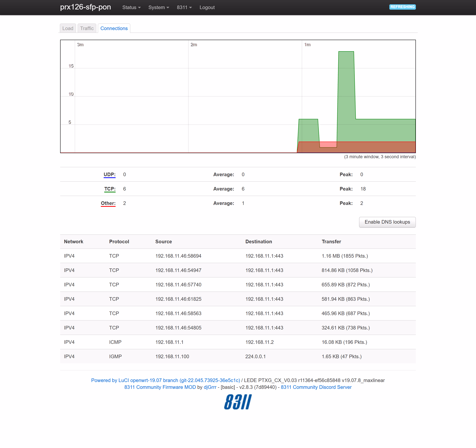Click the 8311 logo in footer
476x448 pixels.
(238, 402)
